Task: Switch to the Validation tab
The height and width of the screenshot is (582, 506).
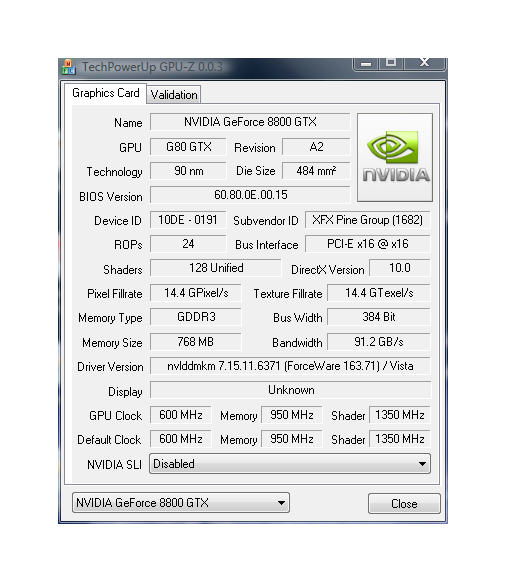Action: tap(174, 95)
